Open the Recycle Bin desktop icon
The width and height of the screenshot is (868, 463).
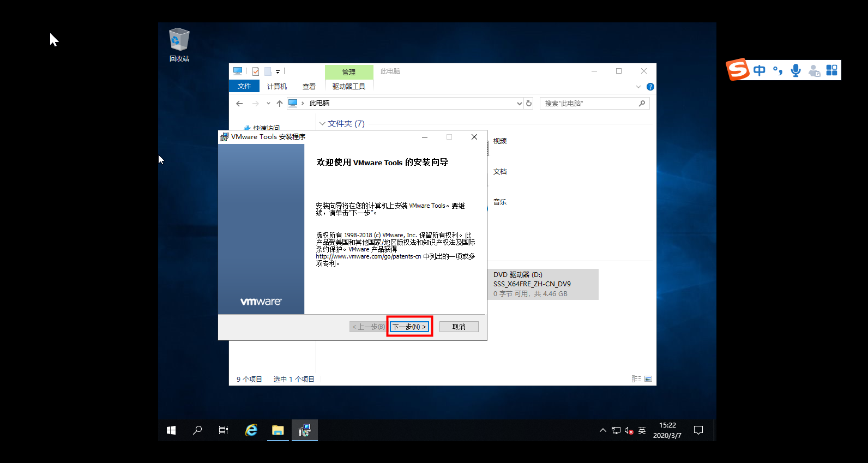click(179, 45)
